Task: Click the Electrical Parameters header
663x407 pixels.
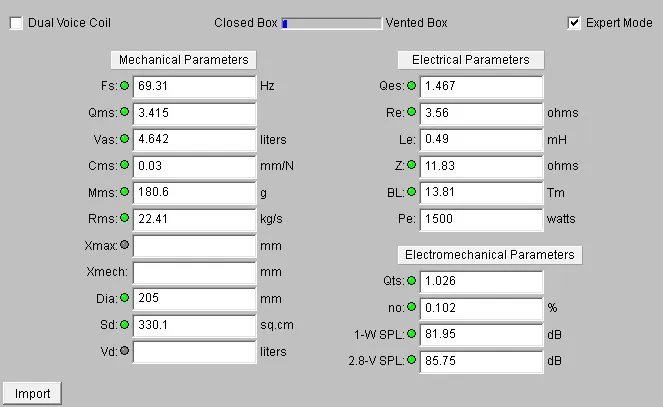Action: pyautogui.click(x=470, y=60)
